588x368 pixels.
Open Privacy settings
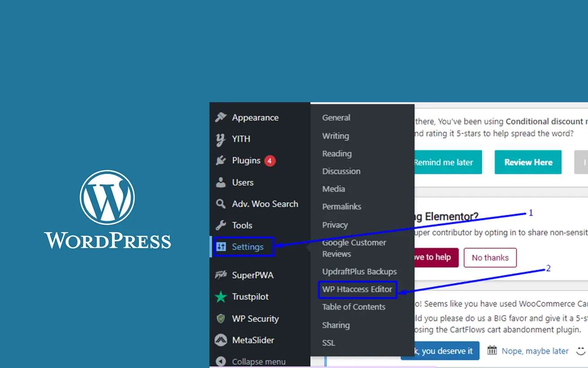[335, 225]
